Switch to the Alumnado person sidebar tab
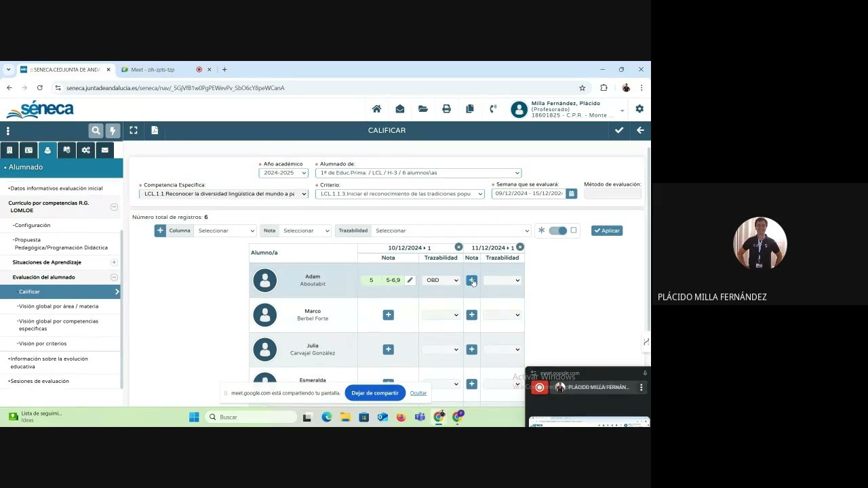Screen dimensions: 868x488 [x=47, y=150]
